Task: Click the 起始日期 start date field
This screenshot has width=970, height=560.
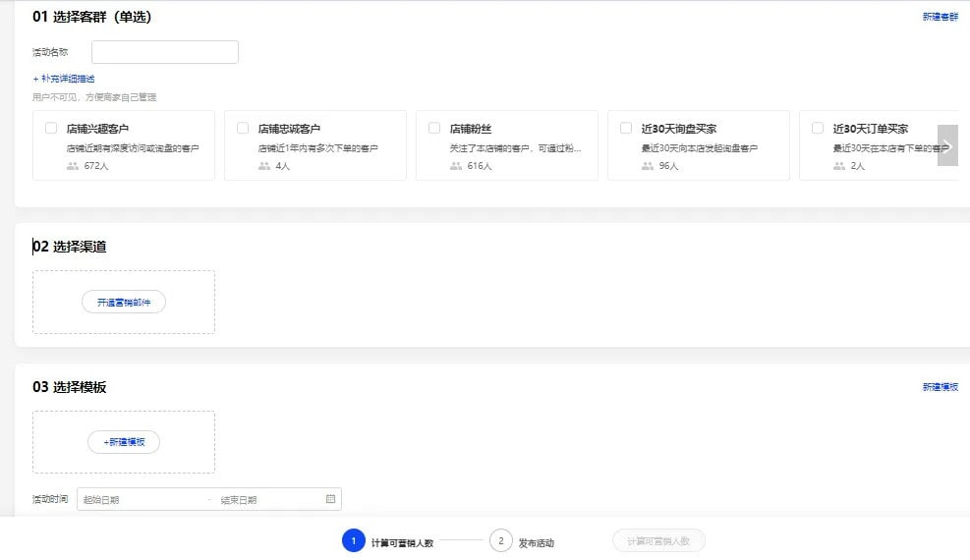Action: click(x=143, y=499)
